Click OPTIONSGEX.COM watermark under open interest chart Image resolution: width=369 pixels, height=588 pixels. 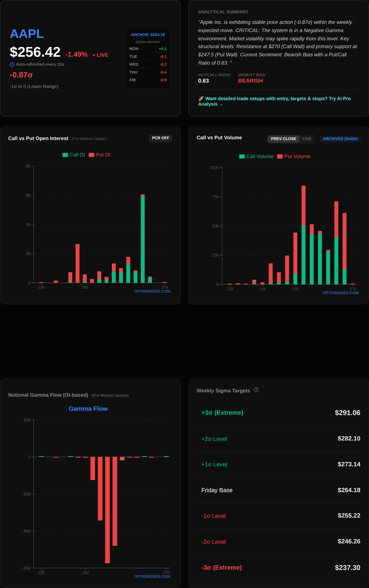[152, 291]
